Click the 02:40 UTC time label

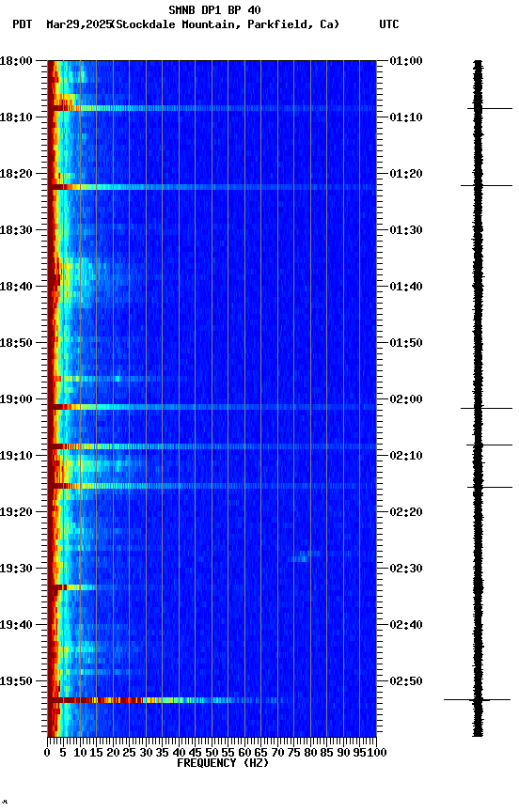tap(406, 625)
